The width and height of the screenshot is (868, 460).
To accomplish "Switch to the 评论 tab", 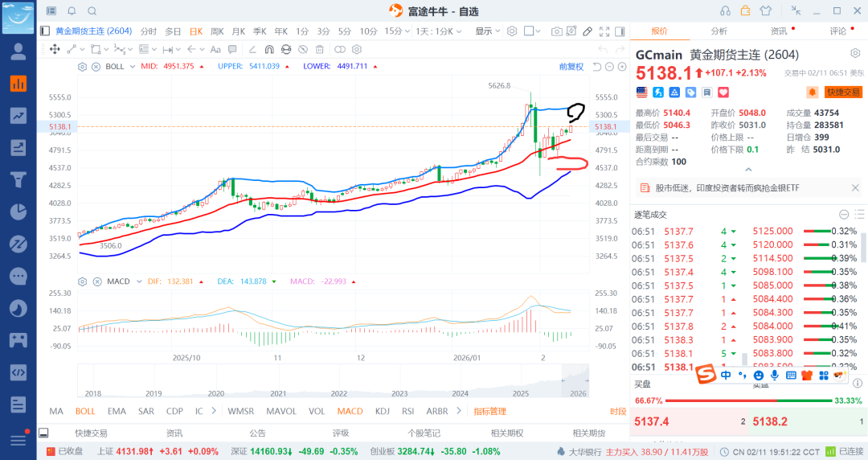I will tap(837, 31).
